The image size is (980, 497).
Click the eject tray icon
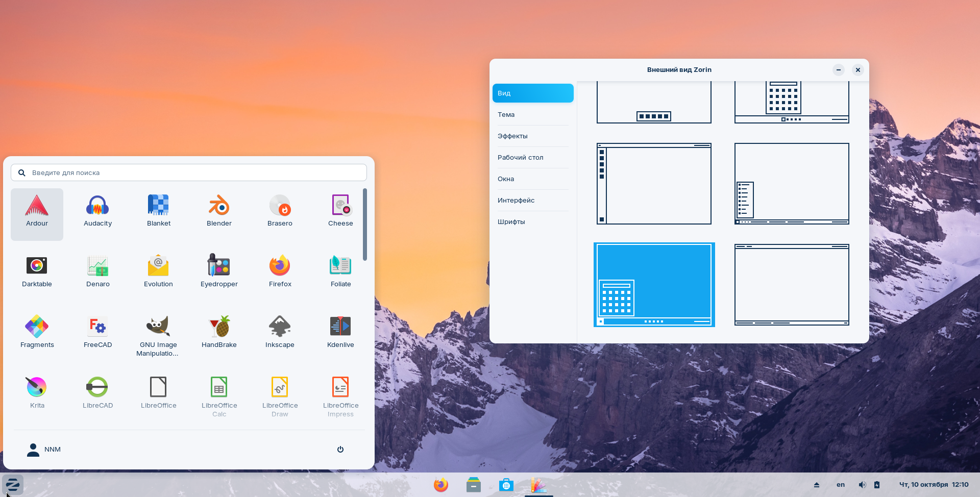click(x=817, y=485)
